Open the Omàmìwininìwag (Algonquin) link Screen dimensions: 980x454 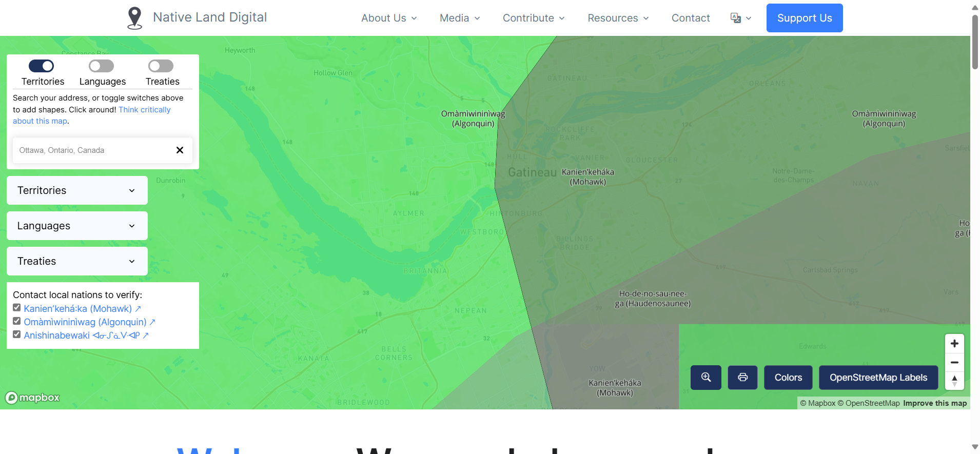tap(85, 322)
